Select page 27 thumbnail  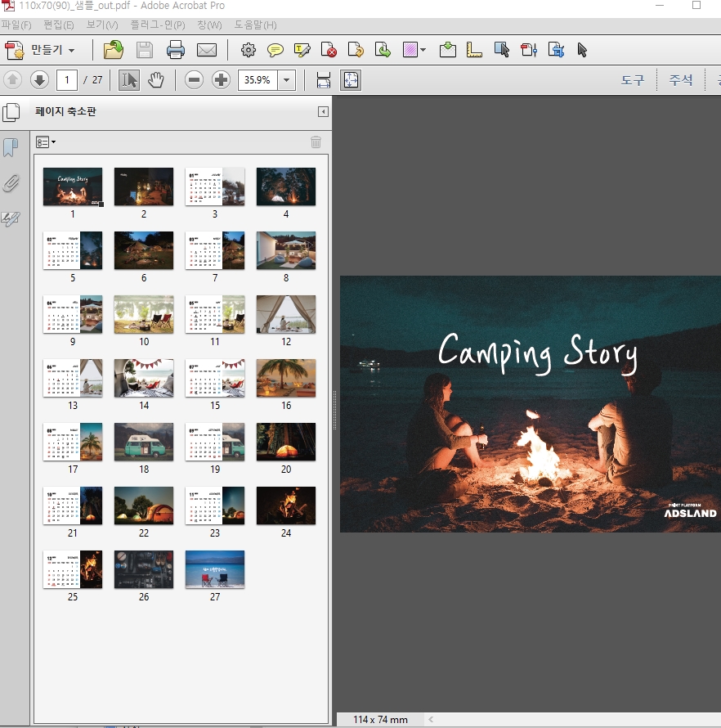(x=215, y=569)
